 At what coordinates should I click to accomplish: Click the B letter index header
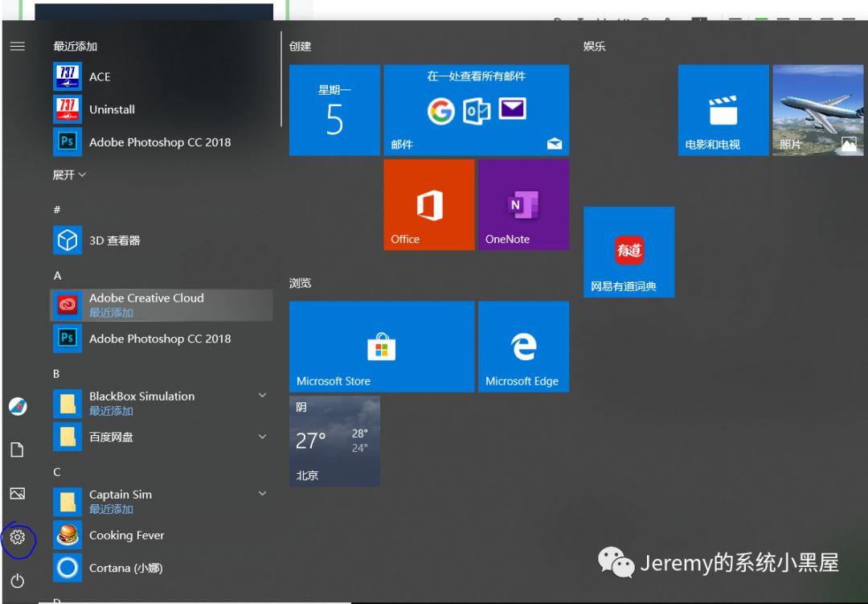pos(56,373)
